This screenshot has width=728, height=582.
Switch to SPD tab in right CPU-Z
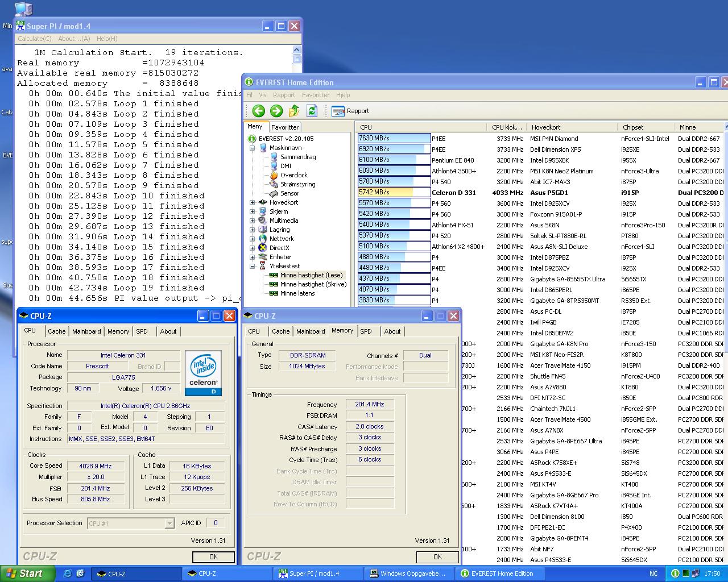pyautogui.click(x=366, y=331)
